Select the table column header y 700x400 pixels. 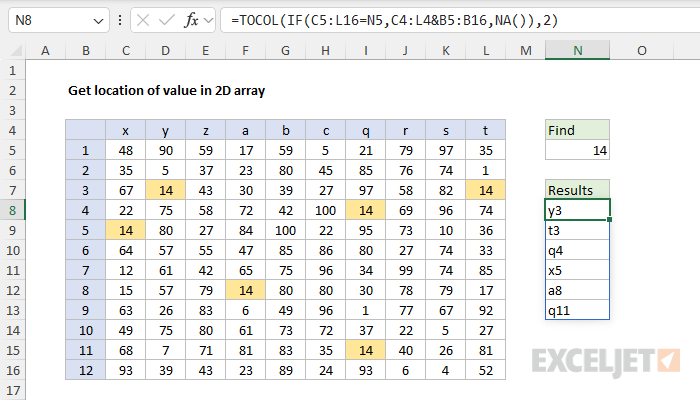click(x=166, y=130)
